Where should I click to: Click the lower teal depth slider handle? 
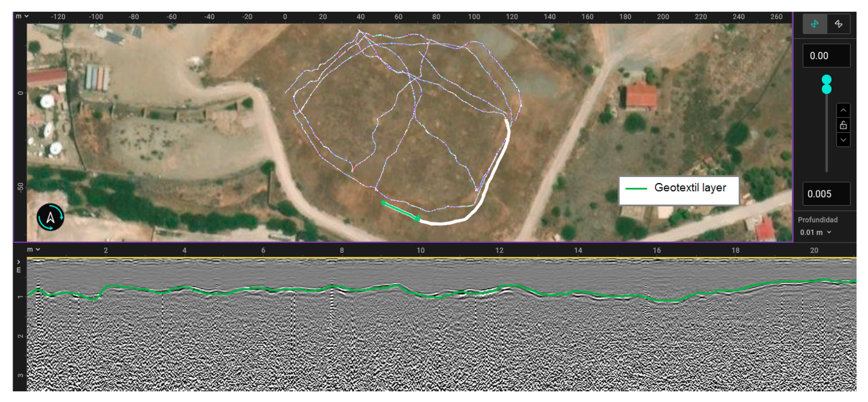(x=826, y=89)
